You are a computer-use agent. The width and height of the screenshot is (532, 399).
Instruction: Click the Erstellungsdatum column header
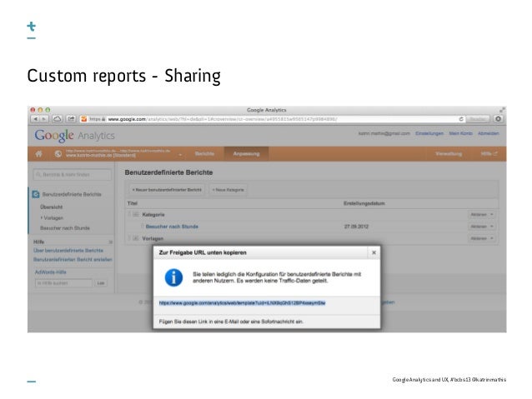(x=364, y=203)
